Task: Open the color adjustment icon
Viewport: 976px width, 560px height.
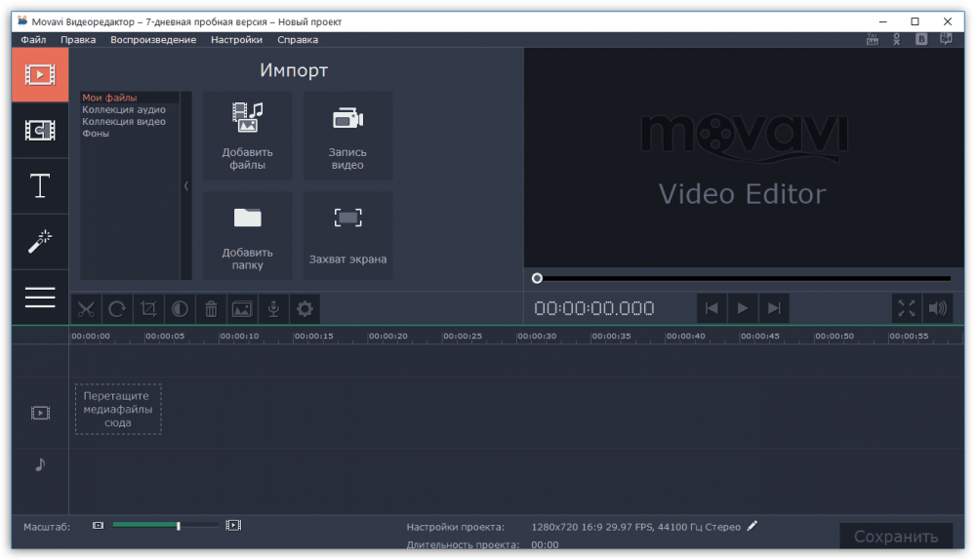Action: (x=180, y=309)
